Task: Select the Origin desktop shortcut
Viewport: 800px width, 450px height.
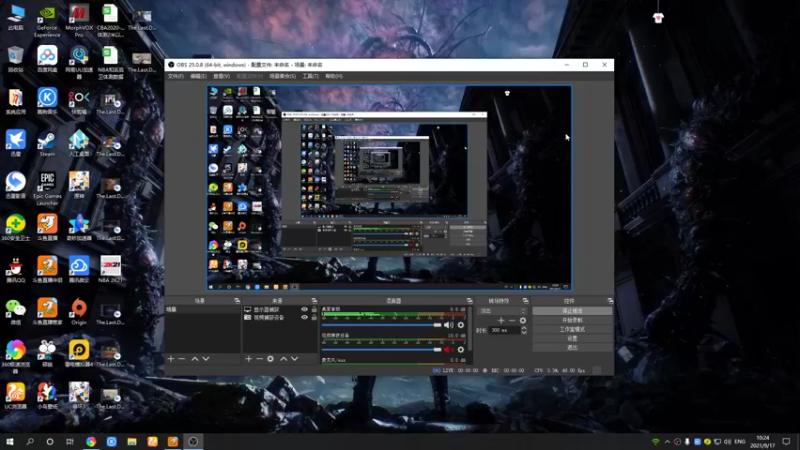Action: (x=79, y=312)
